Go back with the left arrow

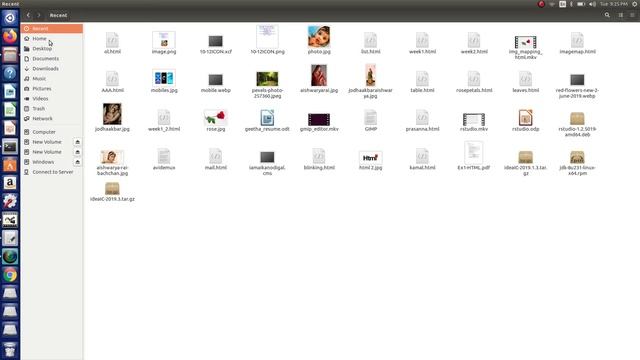(x=28, y=15)
